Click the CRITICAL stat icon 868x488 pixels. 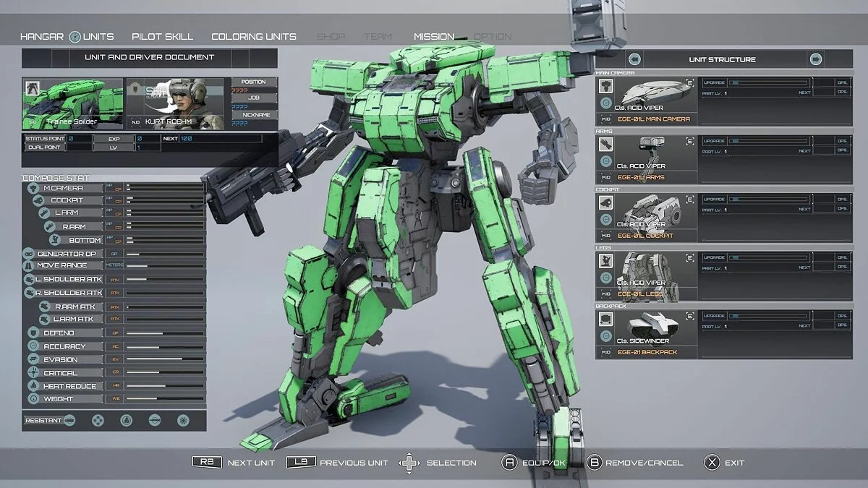click(34, 372)
